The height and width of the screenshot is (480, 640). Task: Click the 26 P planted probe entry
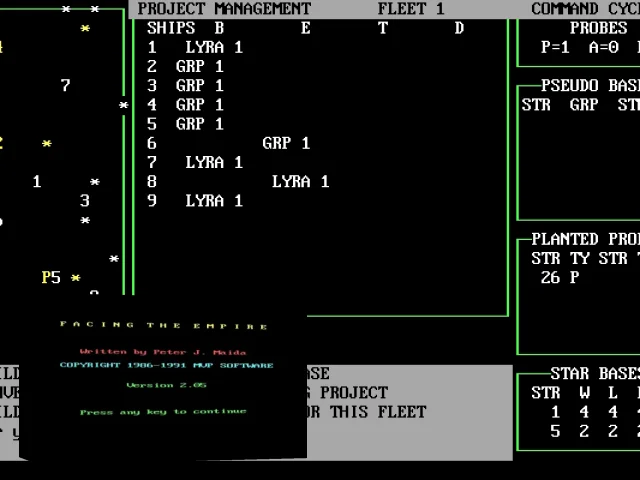(560, 278)
